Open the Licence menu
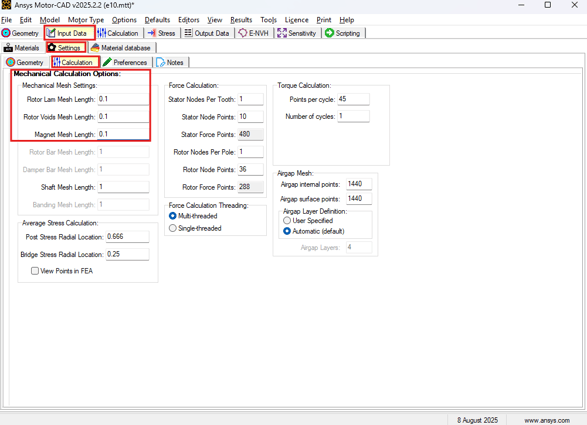 pos(296,20)
